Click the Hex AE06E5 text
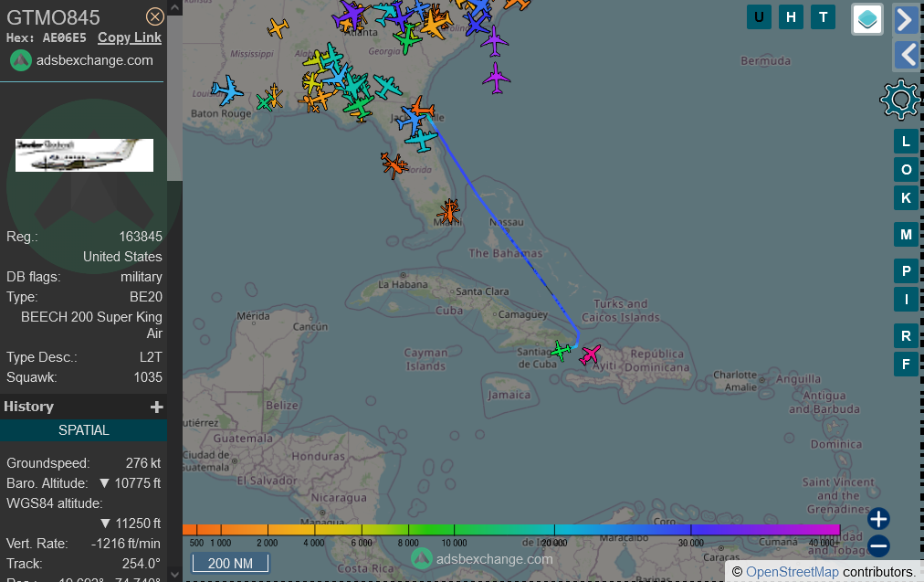 point(46,37)
